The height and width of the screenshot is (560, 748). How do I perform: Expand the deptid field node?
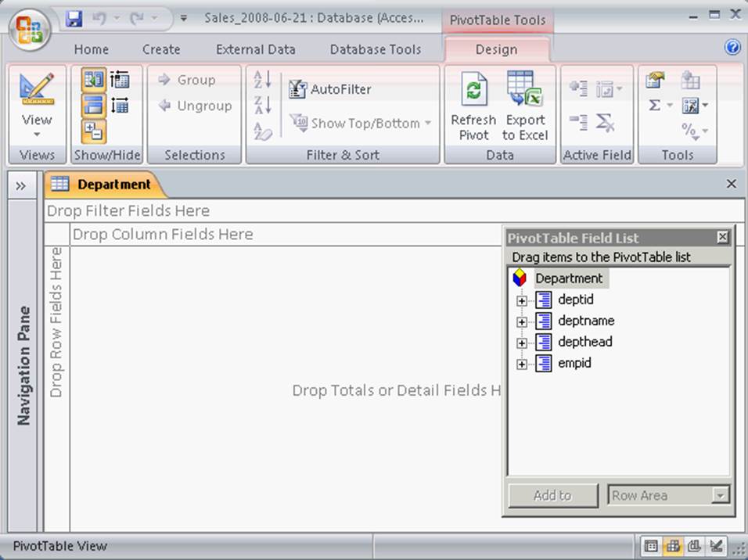pyautogui.click(x=522, y=300)
